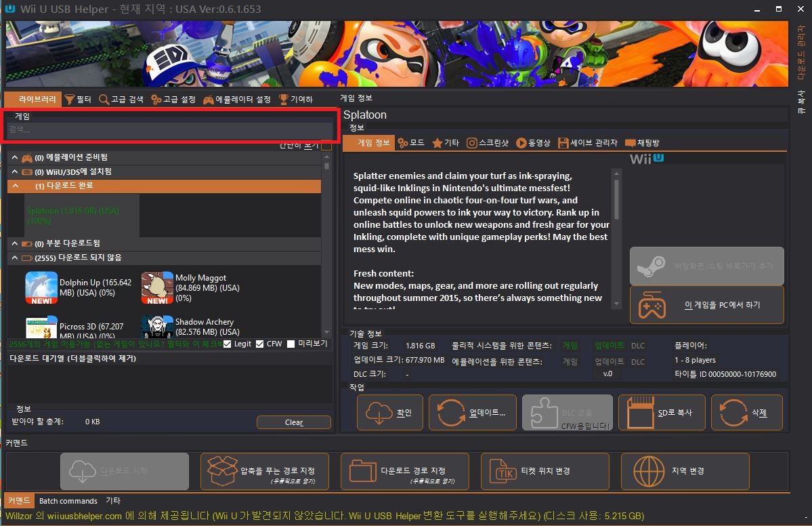The image size is (812, 526).
Task: Click the Clear queue button
Action: (x=294, y=422)
